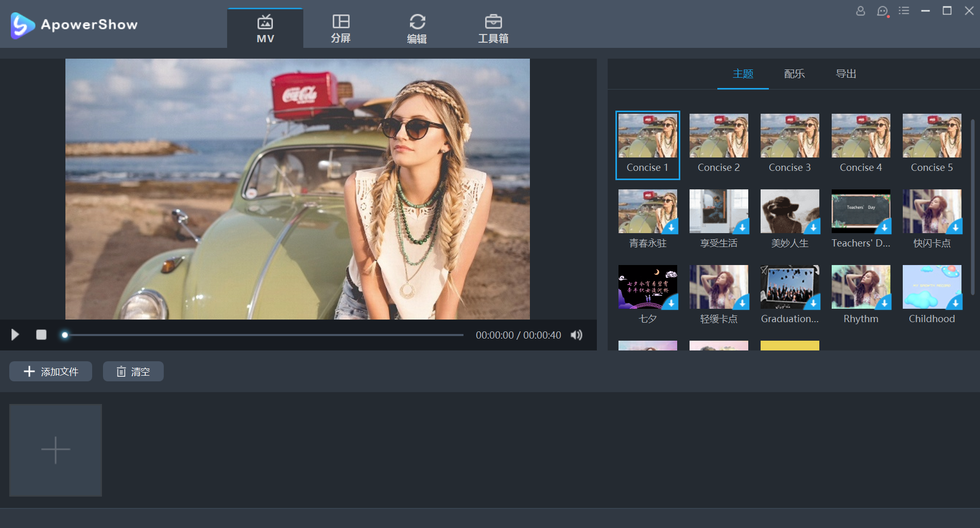Viewport: 980px width, 528px height.
Task: Download the Childhood theme
Action: 955,303
